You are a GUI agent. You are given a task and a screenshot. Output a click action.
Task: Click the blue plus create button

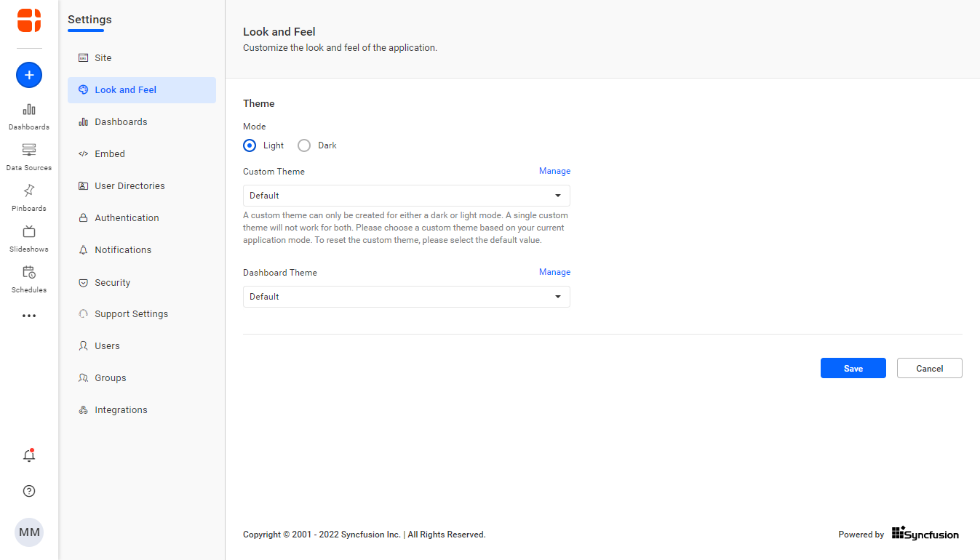coord(29,75)
